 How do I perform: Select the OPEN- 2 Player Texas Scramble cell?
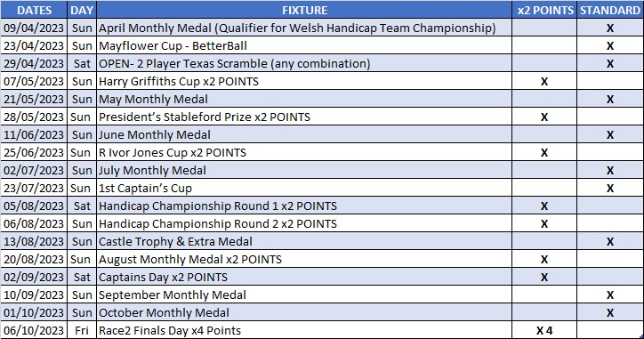[304, 63]
